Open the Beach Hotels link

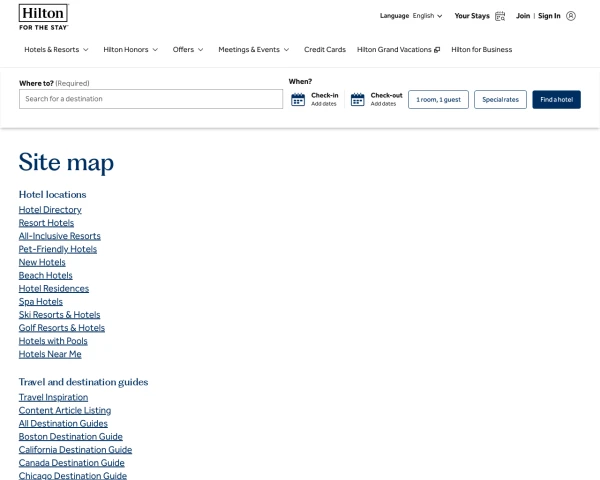coord(46,275)
